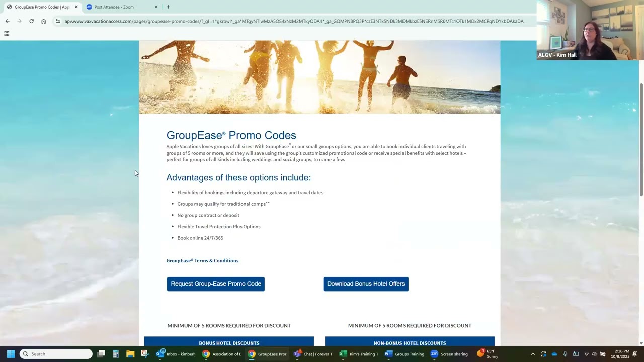Click 'No group contract or deposit' bullet
The image size is (644, 362).
click(208, 215)
